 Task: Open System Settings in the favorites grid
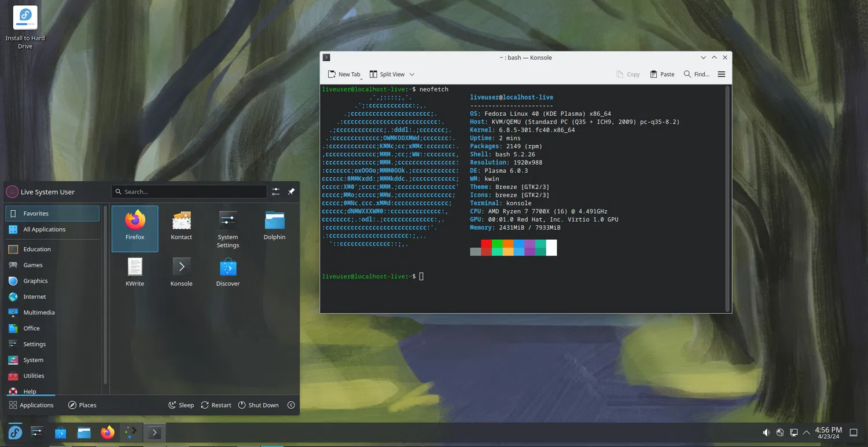[228, 229]
